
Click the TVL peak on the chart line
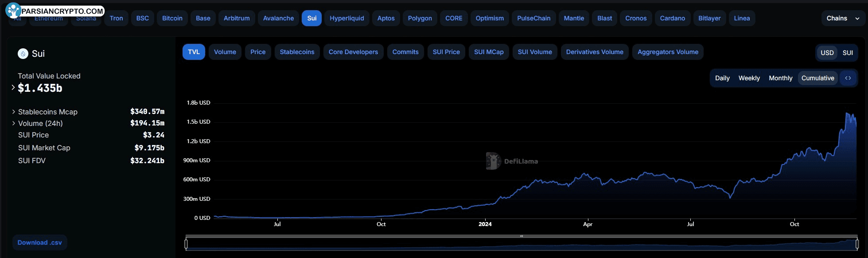tap(847, 113)
